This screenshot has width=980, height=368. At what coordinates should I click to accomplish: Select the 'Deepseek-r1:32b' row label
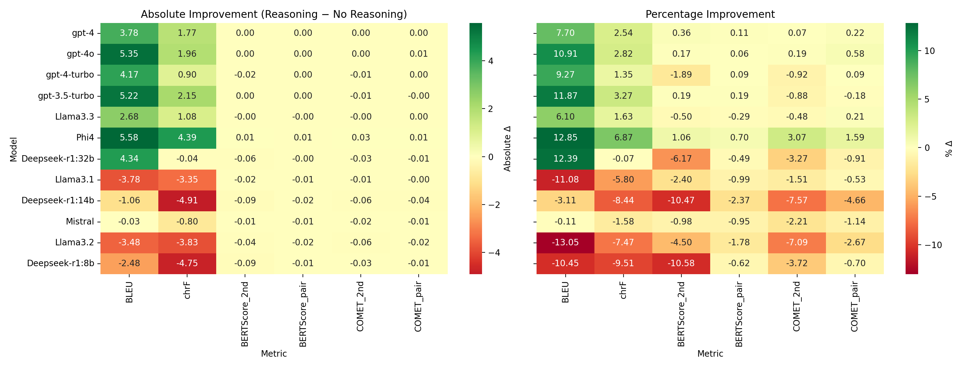point(58,159)
